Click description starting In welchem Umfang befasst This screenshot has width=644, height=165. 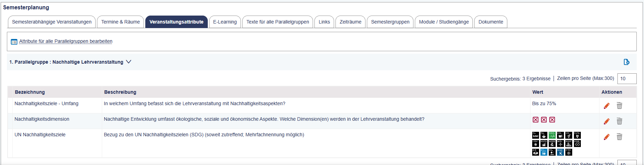coord(194,103)
